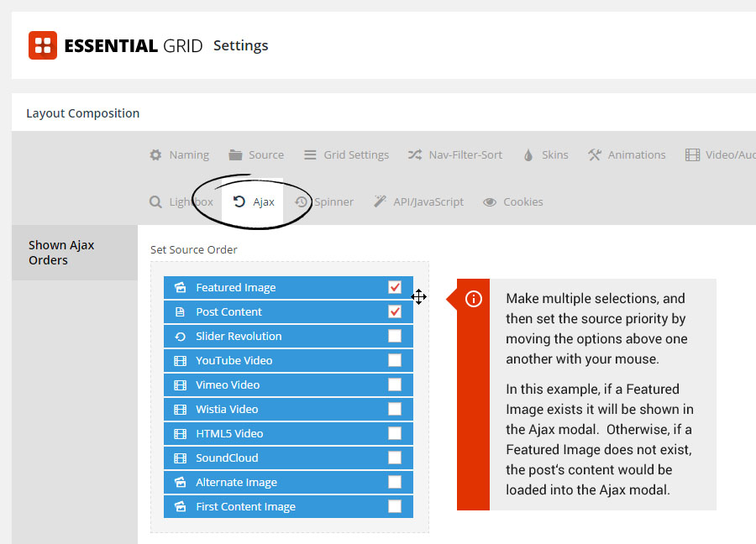Click the Animations tools icon
756x544 pixels.
point(595,154)
